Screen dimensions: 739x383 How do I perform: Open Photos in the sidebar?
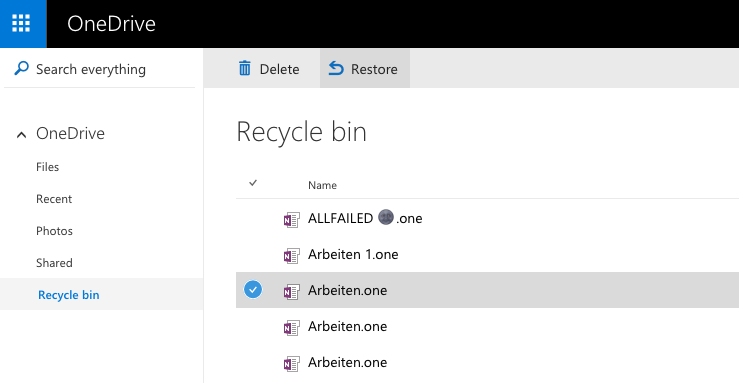pyautogui.click(x=55, y=231)
